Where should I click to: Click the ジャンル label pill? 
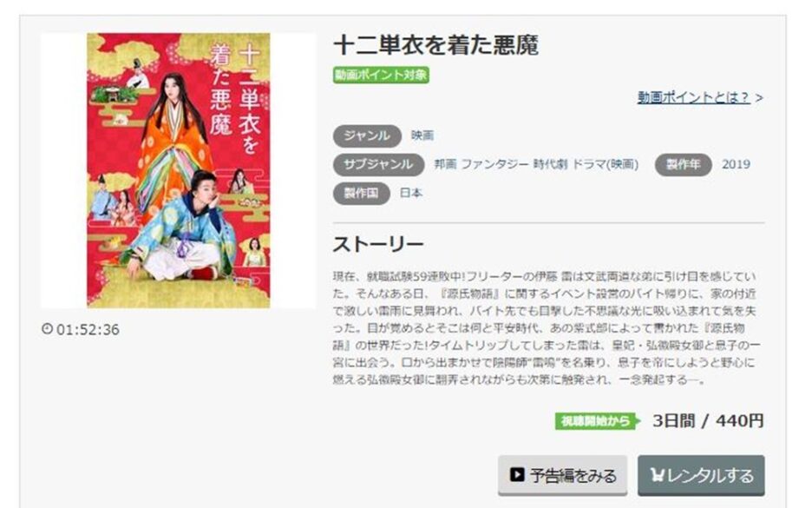coord(367,135)
